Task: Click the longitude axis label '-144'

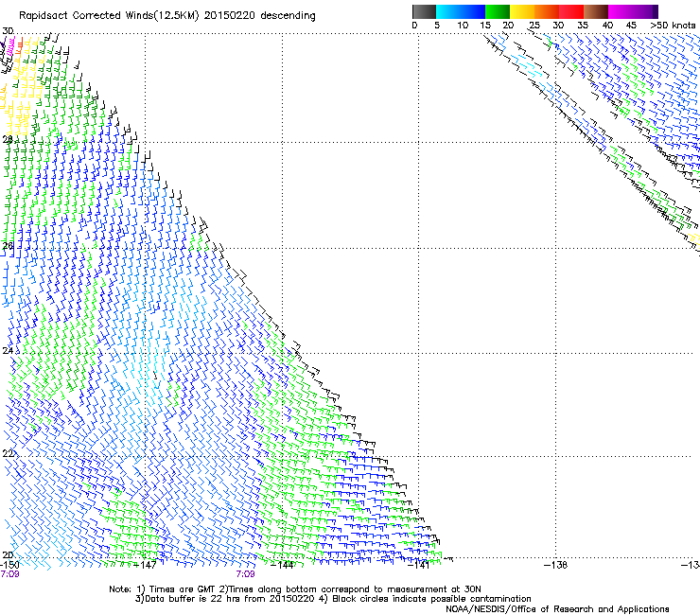Action: click(x=283, y=565)
